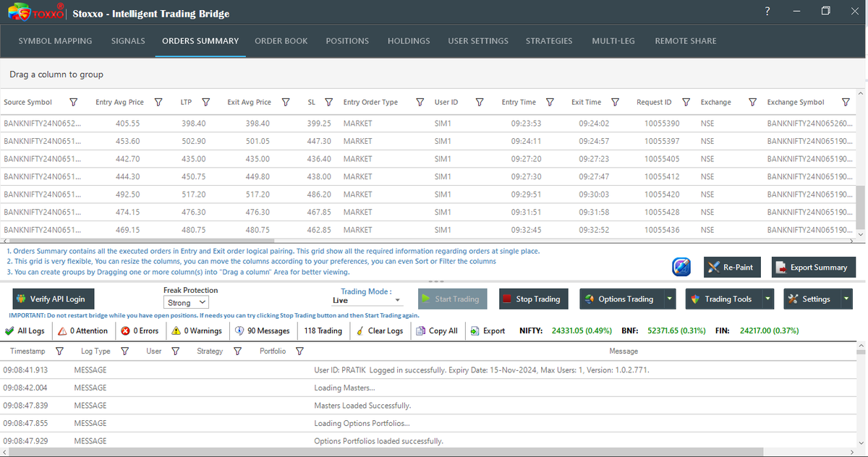Filter the Exit Avg Price column

(x=285, y=102)
